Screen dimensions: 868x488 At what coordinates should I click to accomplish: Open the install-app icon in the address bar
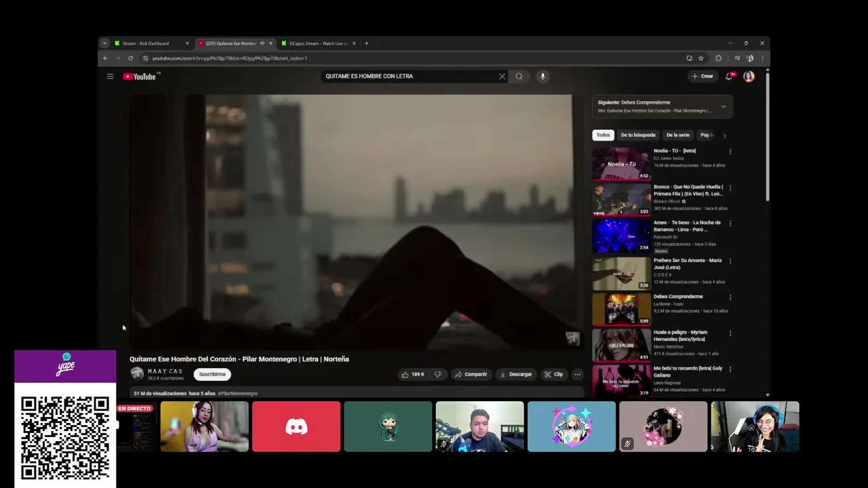[689, 58]
